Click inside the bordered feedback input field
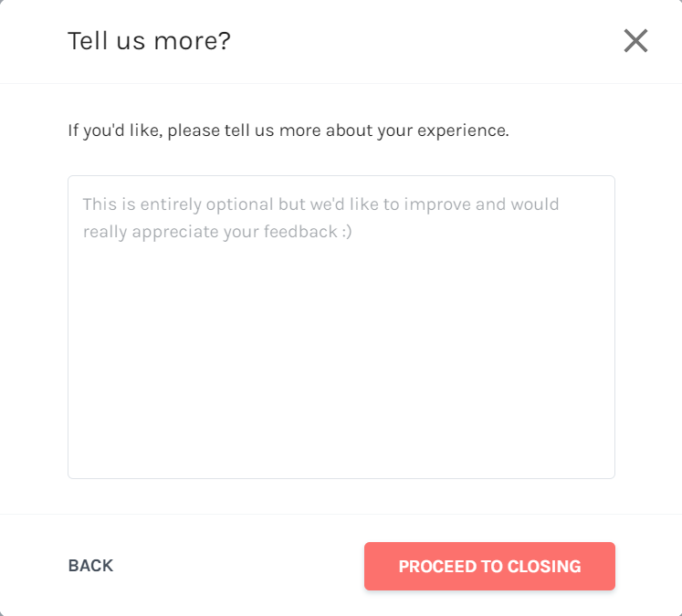 341,327
